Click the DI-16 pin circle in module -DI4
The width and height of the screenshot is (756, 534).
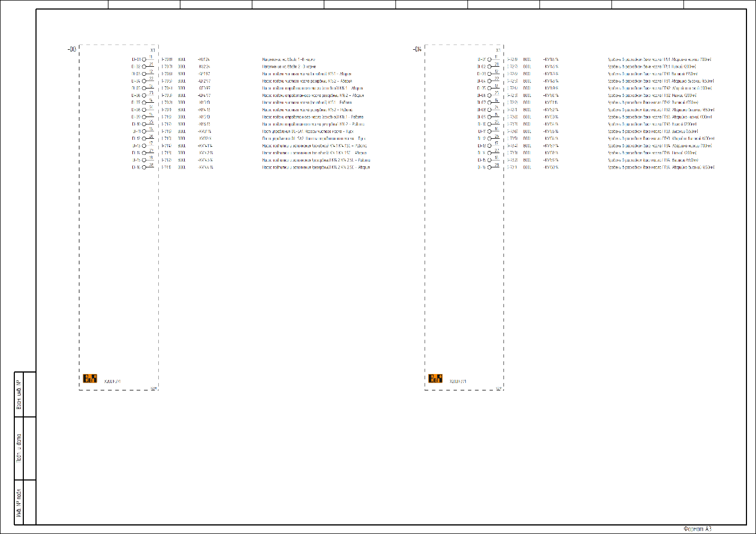pyautogui.click(x=490, y=167)
